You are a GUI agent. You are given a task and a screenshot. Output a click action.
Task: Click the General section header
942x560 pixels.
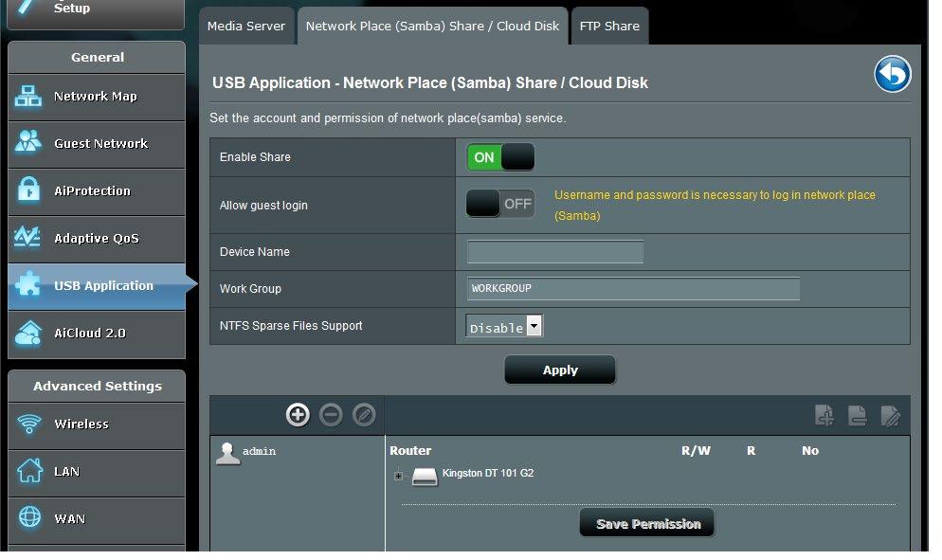point(97,57)
